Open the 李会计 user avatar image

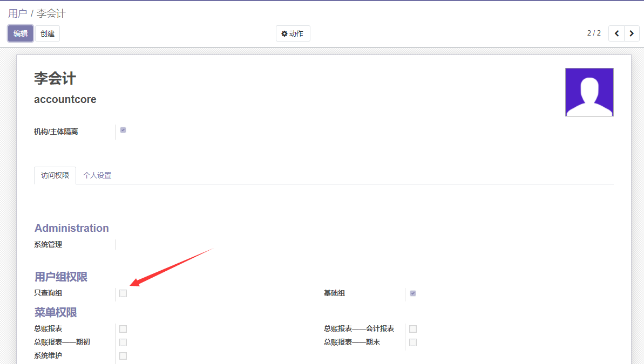[589, 92]
